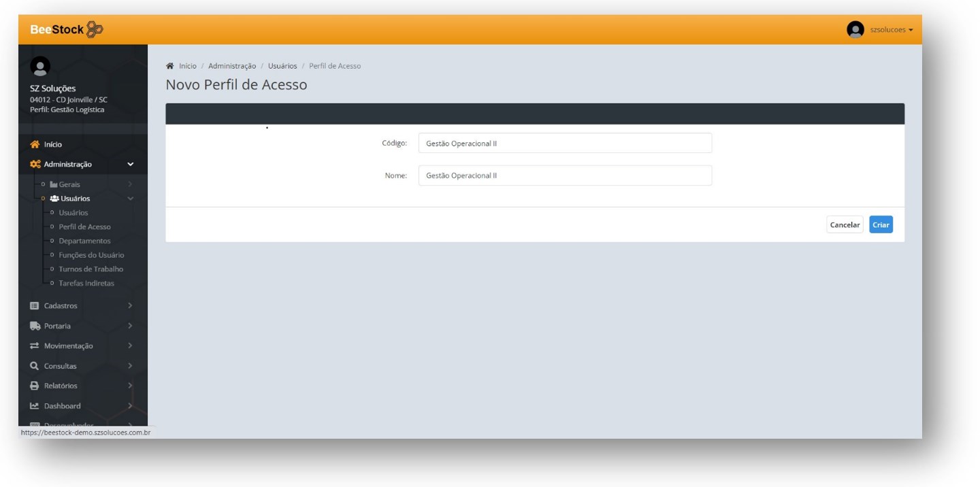Click the Criar button

[881, 225]
